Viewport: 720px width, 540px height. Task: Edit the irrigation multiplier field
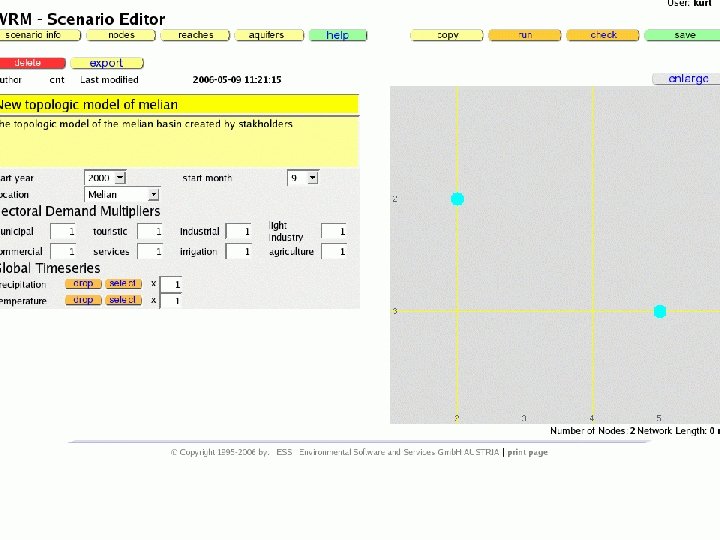[238, 252]
